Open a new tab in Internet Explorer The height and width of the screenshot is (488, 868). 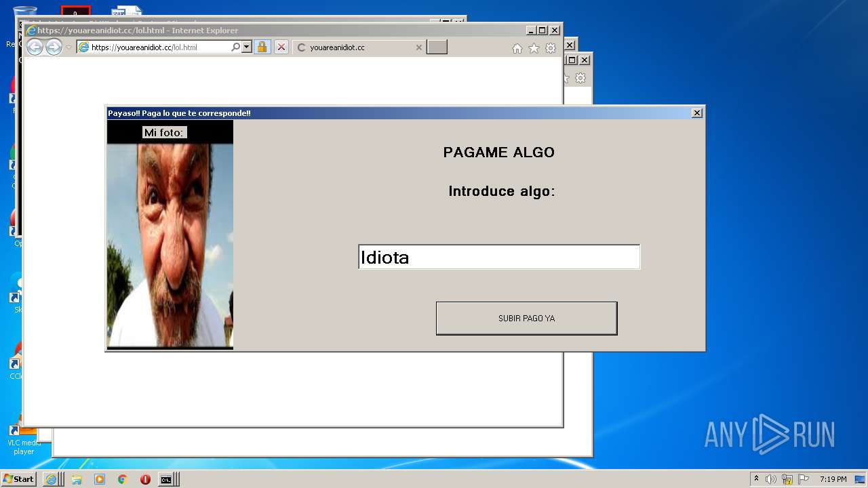(x=437, y=47)
